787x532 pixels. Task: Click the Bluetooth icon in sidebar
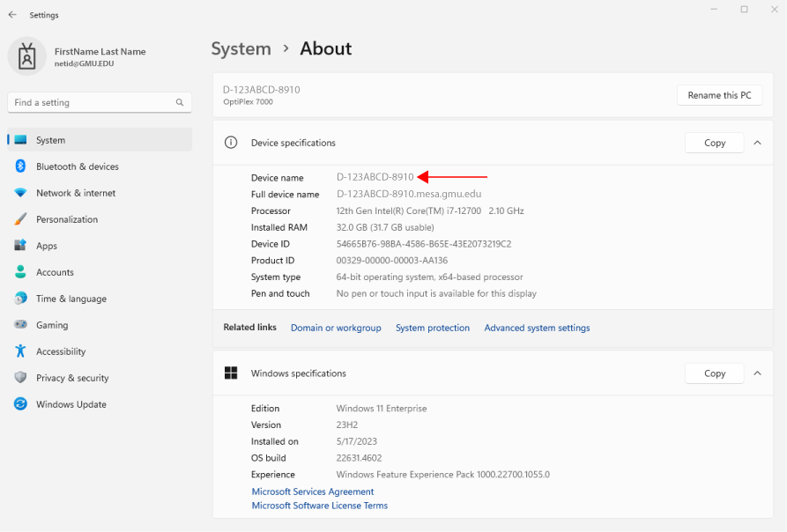coord(20,166)
